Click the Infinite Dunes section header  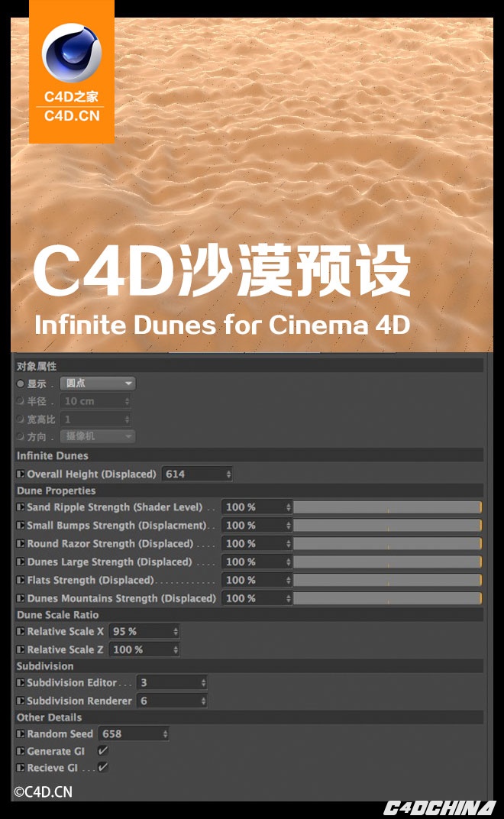(x=250, y=455)
